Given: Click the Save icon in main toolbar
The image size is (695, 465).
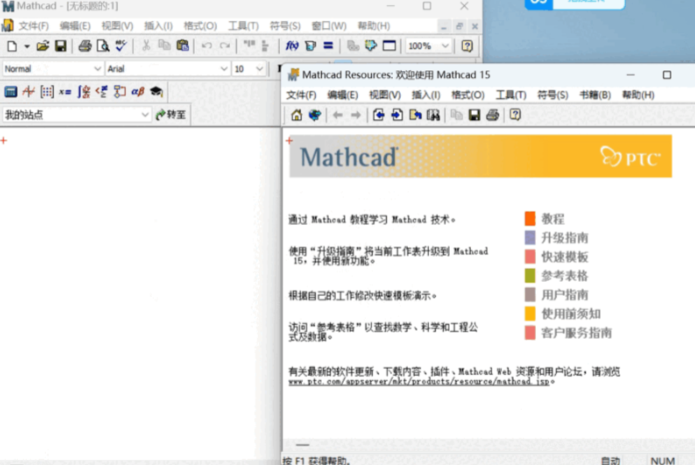Looking at the screenshot, I should (60, 46).
